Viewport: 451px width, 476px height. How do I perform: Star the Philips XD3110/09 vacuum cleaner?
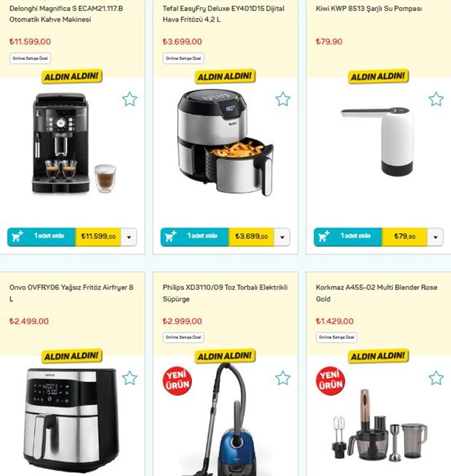click(x=283, y=378)
